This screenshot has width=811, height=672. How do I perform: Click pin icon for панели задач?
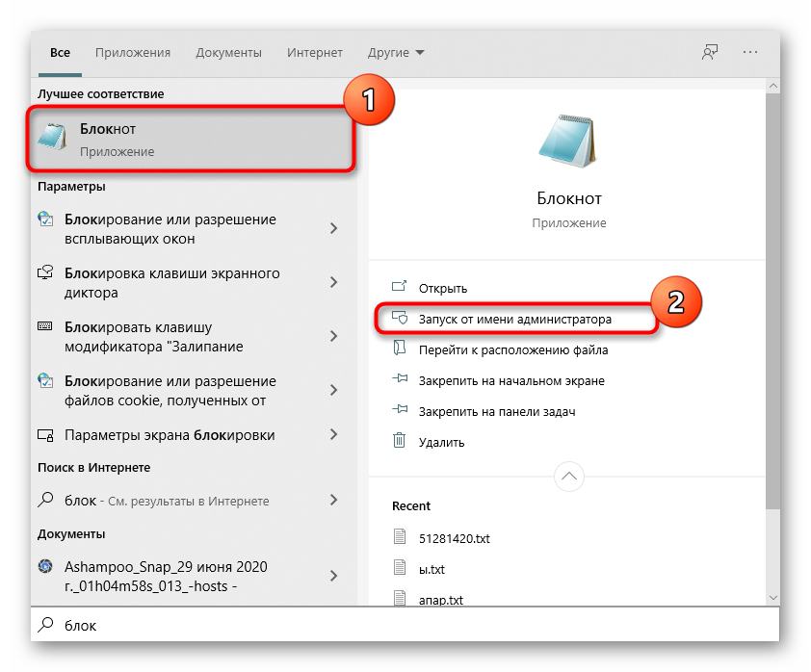click(400, 409)
